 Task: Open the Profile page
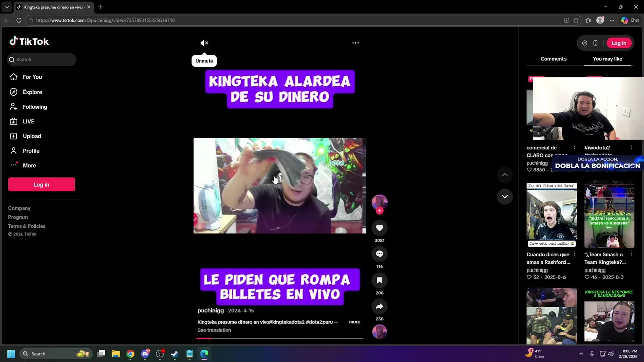pos(31,151)
